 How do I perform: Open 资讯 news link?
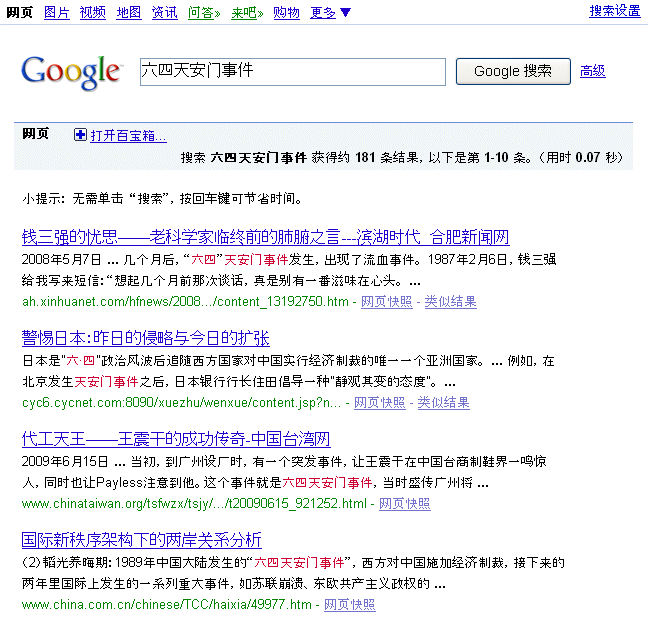(x=164, y=12)
